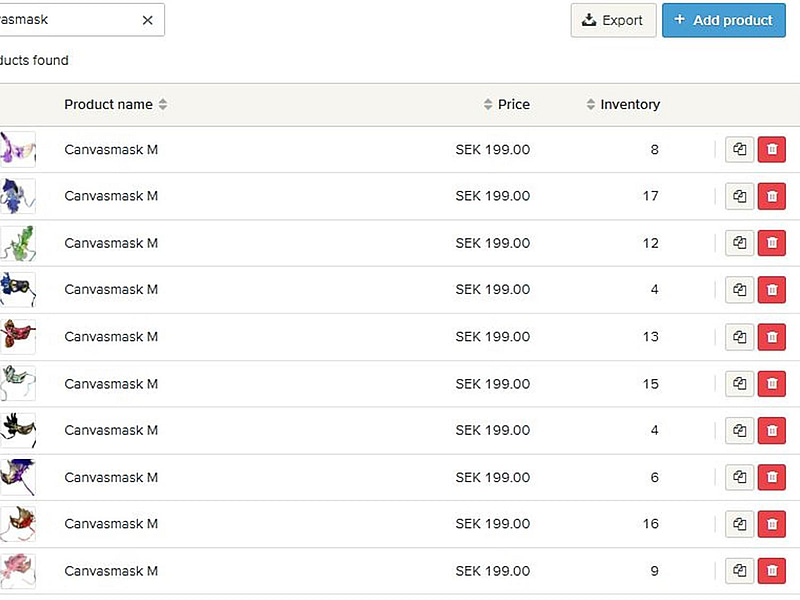Sort table by Price column
Image resolution: width=800 pixels, height=600 pixels.
click(x=507, y=104)
